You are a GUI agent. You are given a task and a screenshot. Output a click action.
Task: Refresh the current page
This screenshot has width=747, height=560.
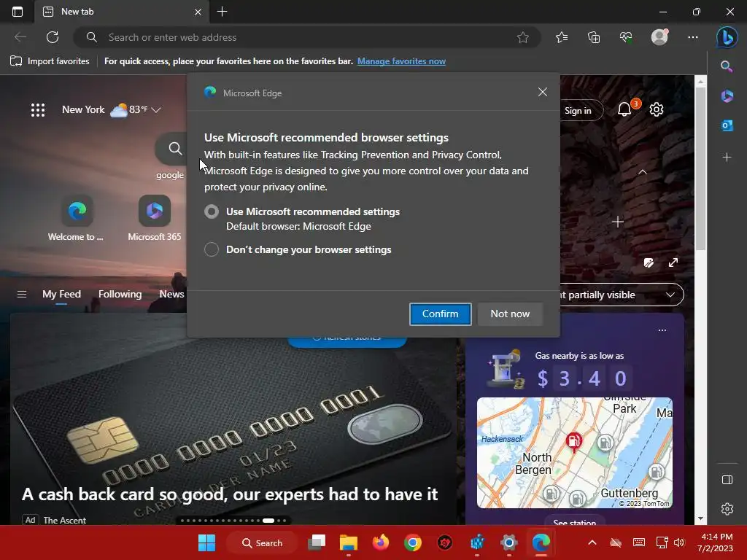53,37
